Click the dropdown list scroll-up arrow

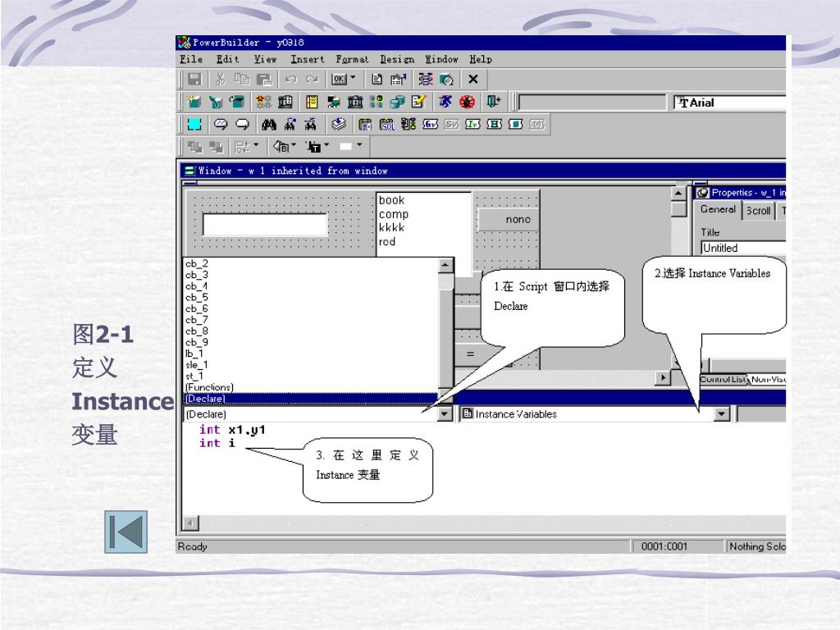point(445,265)
